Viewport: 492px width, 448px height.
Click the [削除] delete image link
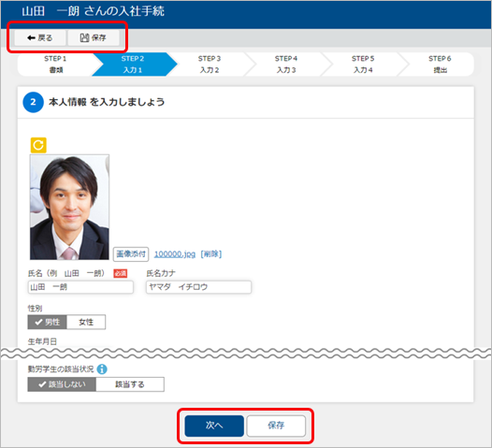tap(211, 253)
